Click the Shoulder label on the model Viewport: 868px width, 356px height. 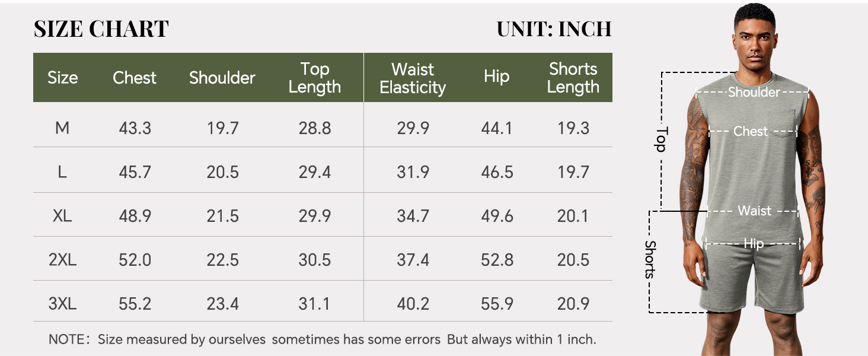754,92
